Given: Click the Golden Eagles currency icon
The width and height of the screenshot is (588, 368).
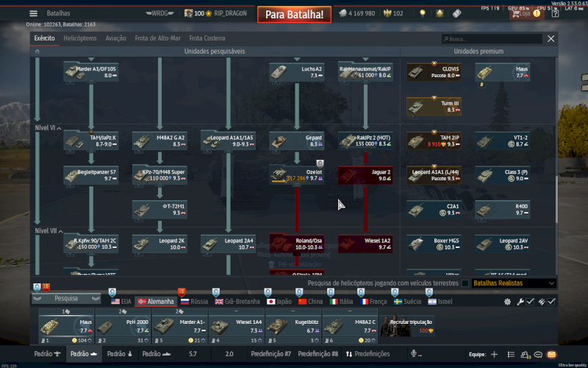Looking at the screenshot, I should click(x=387, y=13).
